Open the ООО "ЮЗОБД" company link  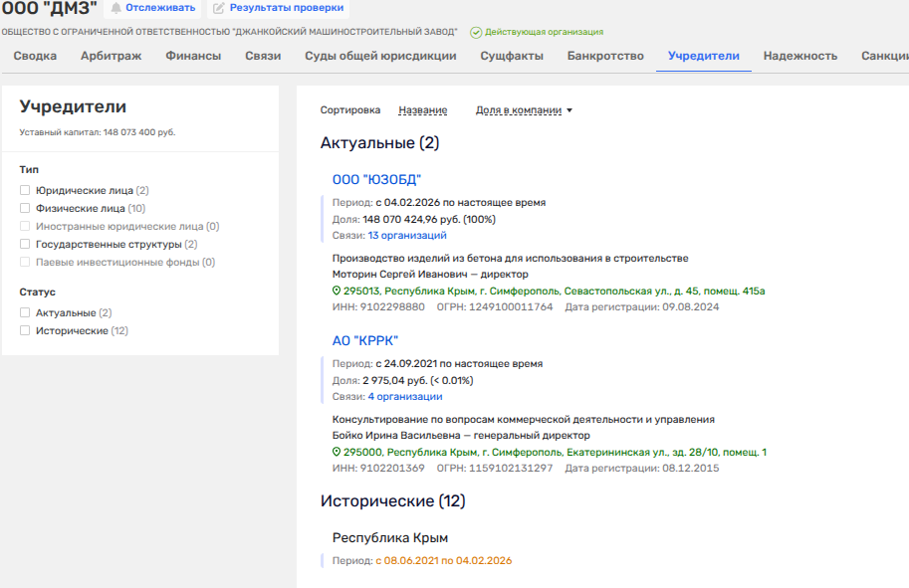click(x=376, y=180)
